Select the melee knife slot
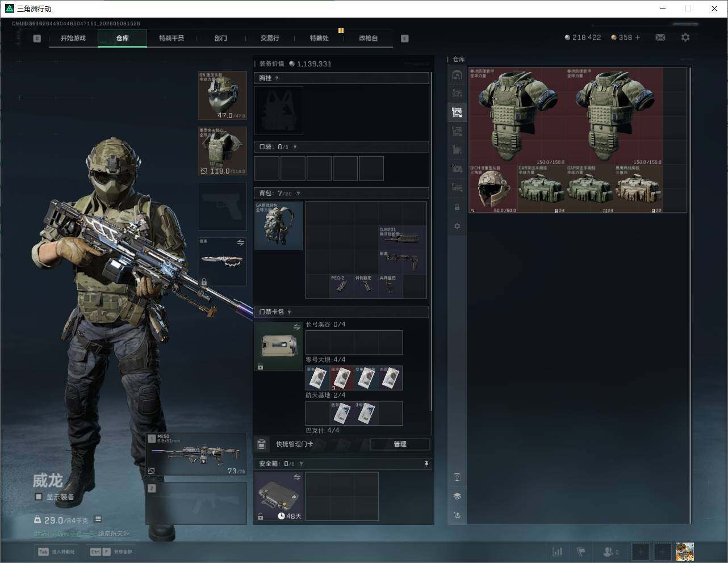728x563 pixels. click(222, 262)
